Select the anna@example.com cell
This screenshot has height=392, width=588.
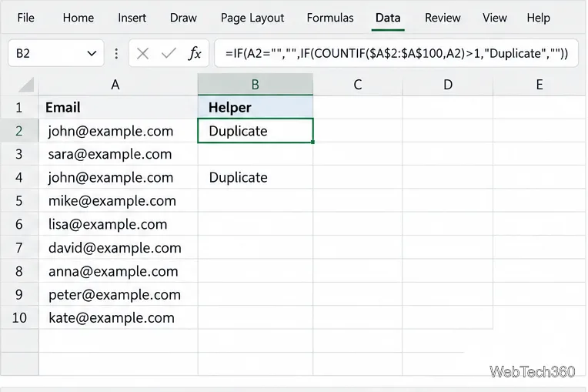[x=118, y=271]
